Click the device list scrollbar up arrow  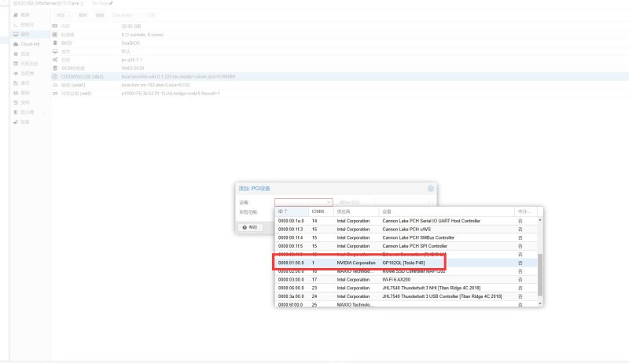pos(540,220)
